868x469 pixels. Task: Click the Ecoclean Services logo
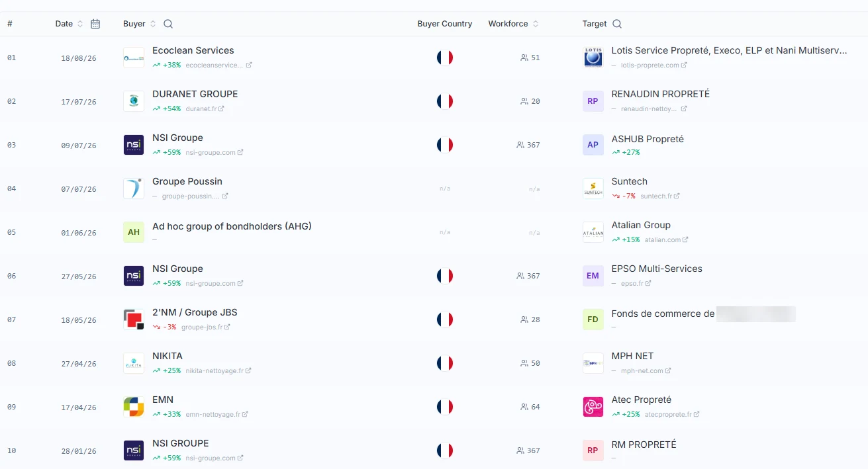(x=134, y=58)
